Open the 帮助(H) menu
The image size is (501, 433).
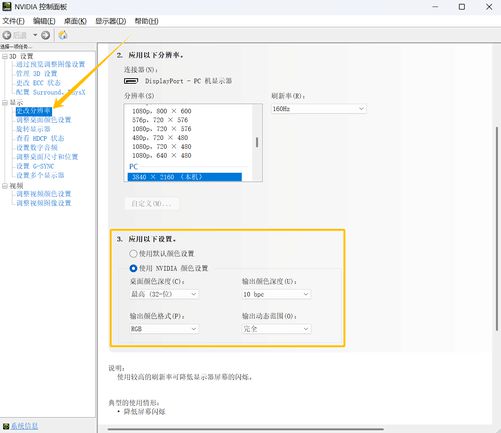[x=146, y=21]
